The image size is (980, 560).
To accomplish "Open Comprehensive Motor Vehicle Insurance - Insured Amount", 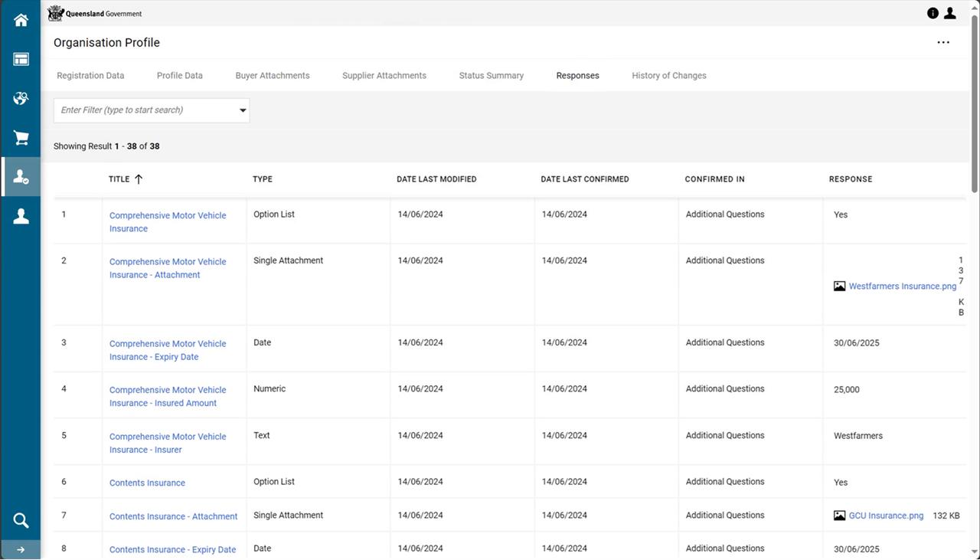I will (x=168, y=396).
